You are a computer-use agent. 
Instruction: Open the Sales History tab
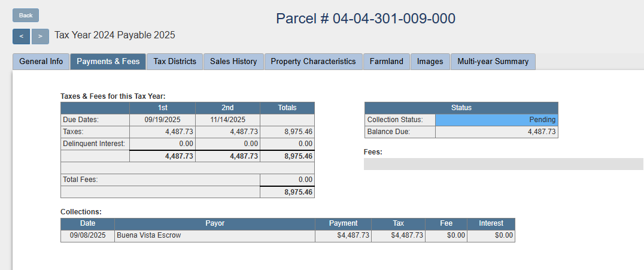[233, 62]
